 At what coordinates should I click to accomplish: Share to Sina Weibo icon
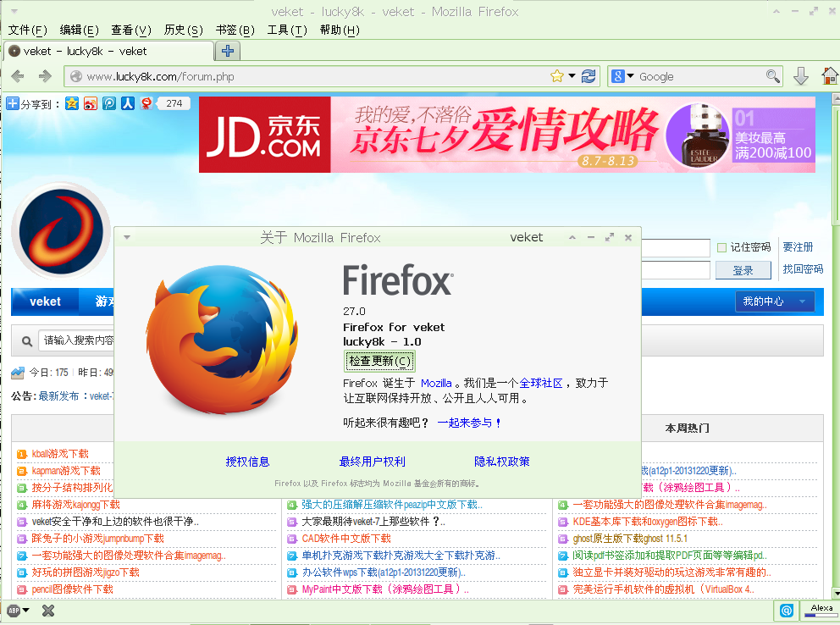(x=91, y=103)
